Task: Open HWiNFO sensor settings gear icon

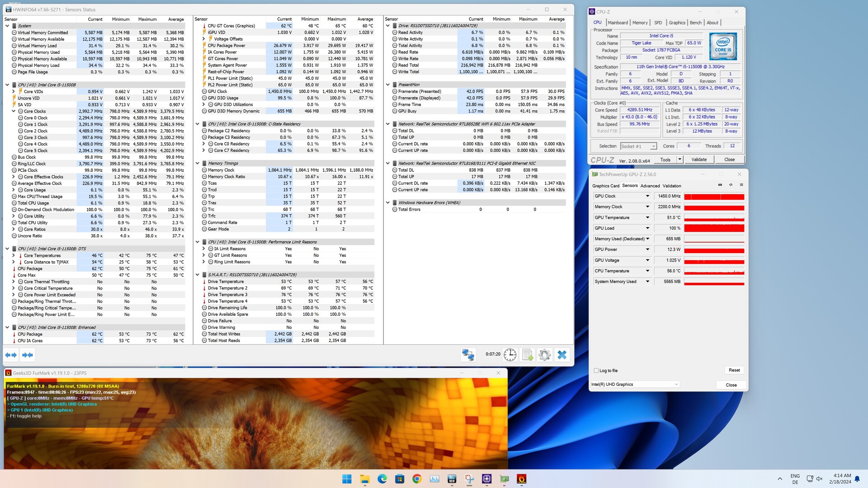Action: (544, 355)
